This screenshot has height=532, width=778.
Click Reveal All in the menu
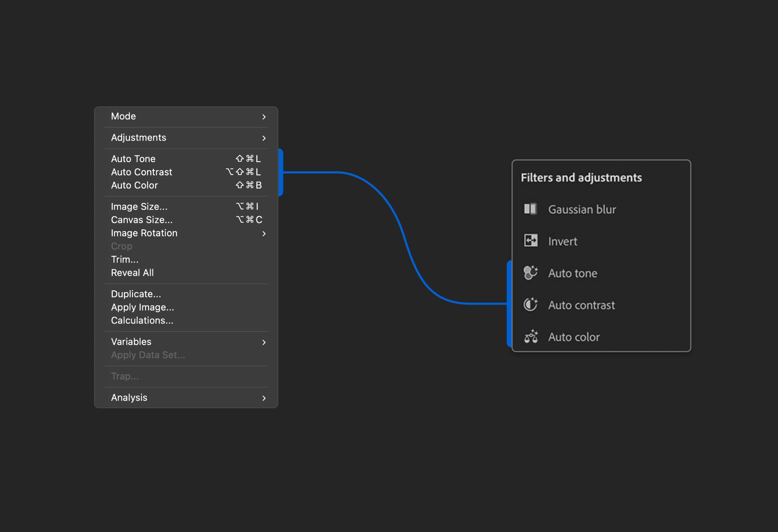(132, 272)
